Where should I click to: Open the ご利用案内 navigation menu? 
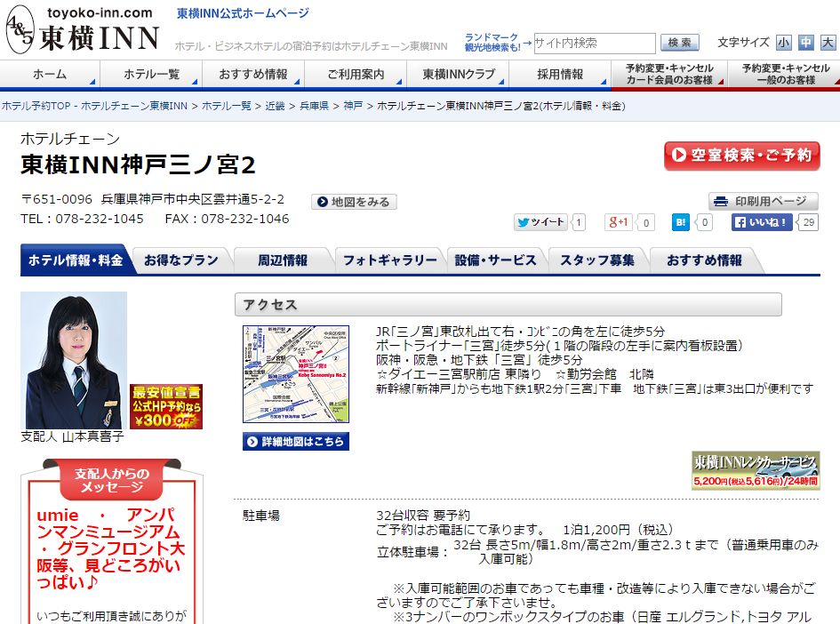[x=356, y=74]
